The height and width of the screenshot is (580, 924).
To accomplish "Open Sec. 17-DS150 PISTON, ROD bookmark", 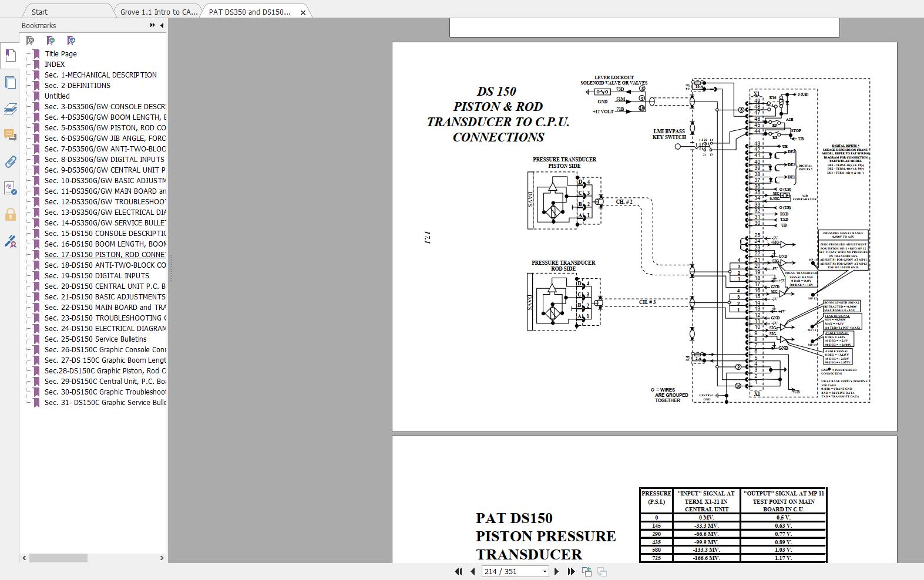I will coord(105,255).
